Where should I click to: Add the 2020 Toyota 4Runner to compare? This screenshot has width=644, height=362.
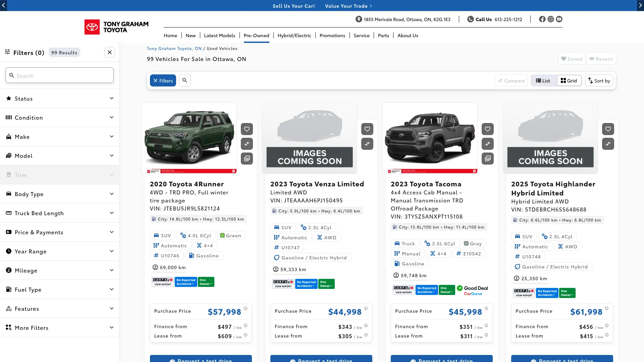click(247, 144)
